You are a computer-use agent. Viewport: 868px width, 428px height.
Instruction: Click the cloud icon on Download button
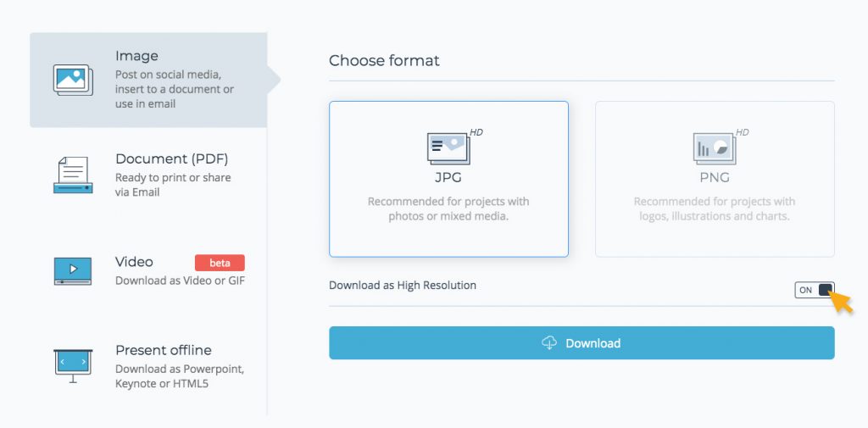(549, 343)
